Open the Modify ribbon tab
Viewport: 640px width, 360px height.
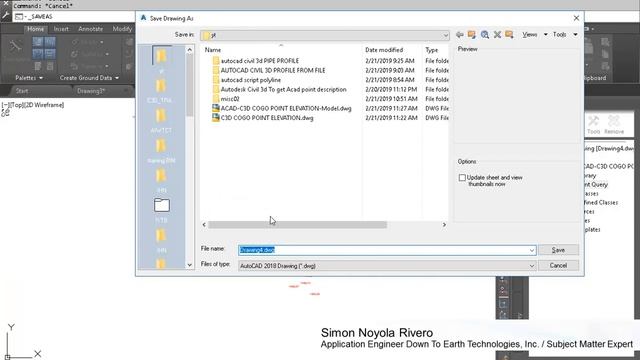coord(122,29)
